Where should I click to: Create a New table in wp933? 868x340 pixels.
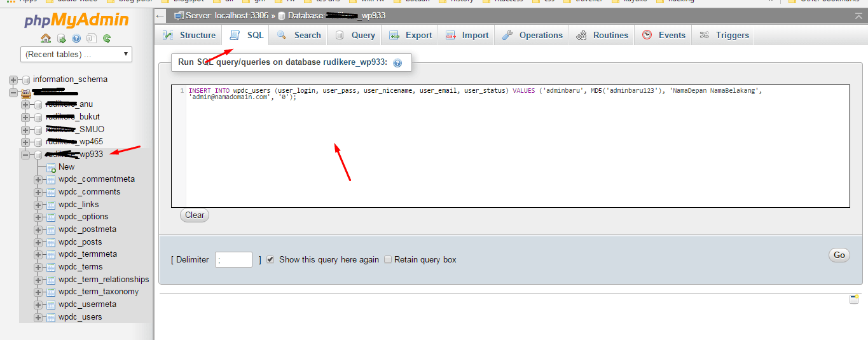67,167
